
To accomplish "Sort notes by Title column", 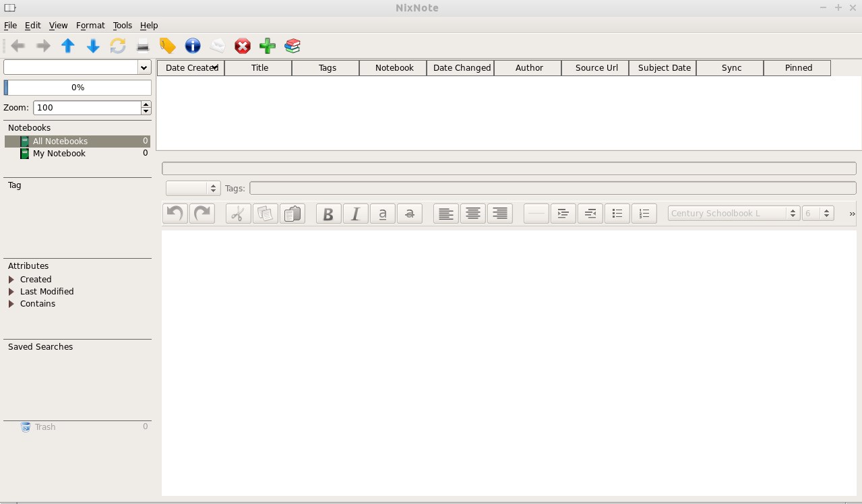I will coord(258,68).
